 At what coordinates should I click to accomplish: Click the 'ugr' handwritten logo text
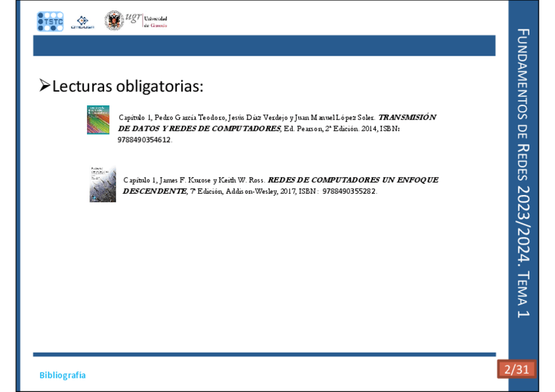[134, 18]
